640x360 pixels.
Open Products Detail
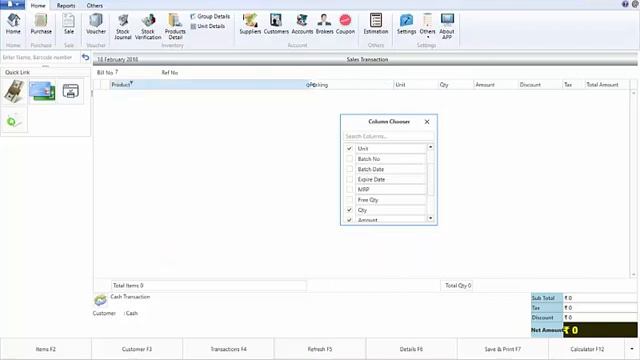coord(175,27)
